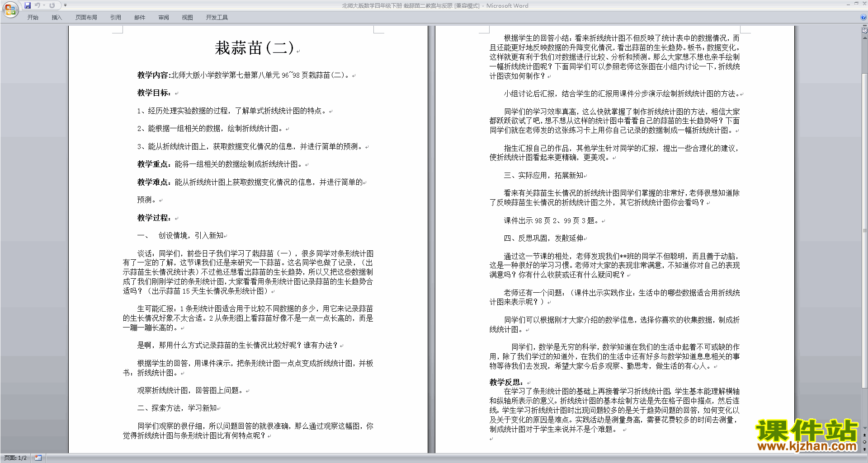
Task: Click the 教学过程 heading
Action: coord(154,218)
